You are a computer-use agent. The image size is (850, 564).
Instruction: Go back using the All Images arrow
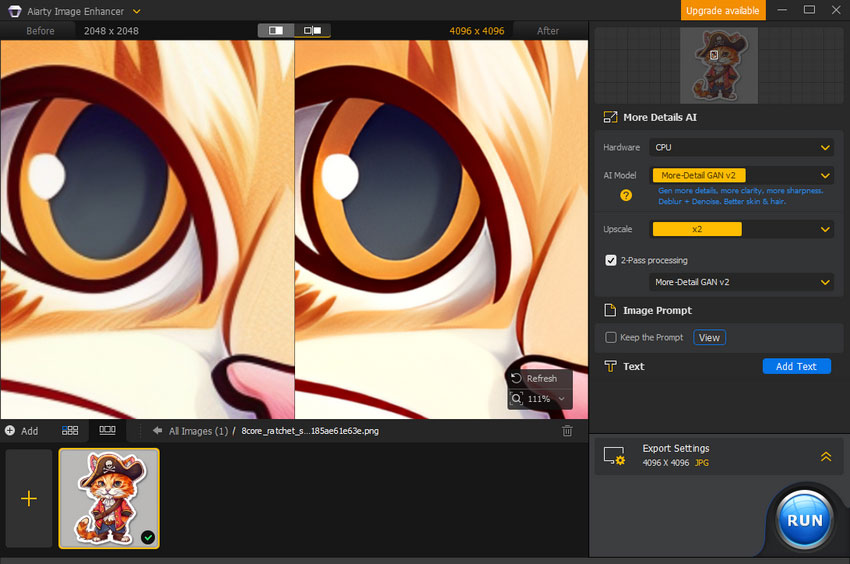[158, 431]
